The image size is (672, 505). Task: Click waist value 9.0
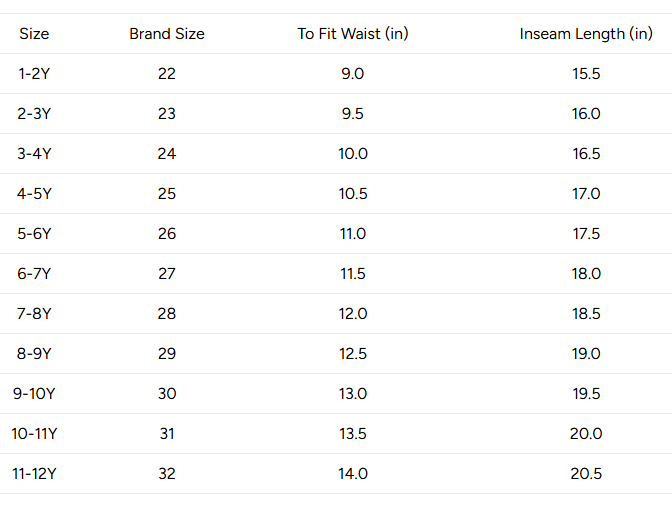point(353,74)
